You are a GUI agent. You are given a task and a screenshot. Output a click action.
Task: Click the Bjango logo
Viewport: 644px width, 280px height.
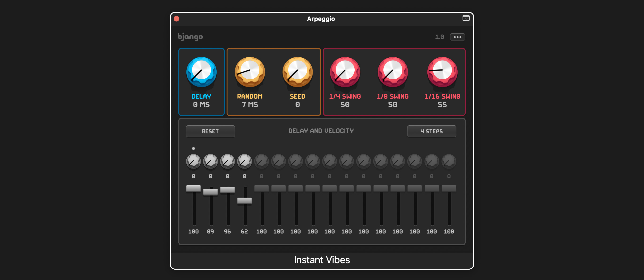(190, 37)
